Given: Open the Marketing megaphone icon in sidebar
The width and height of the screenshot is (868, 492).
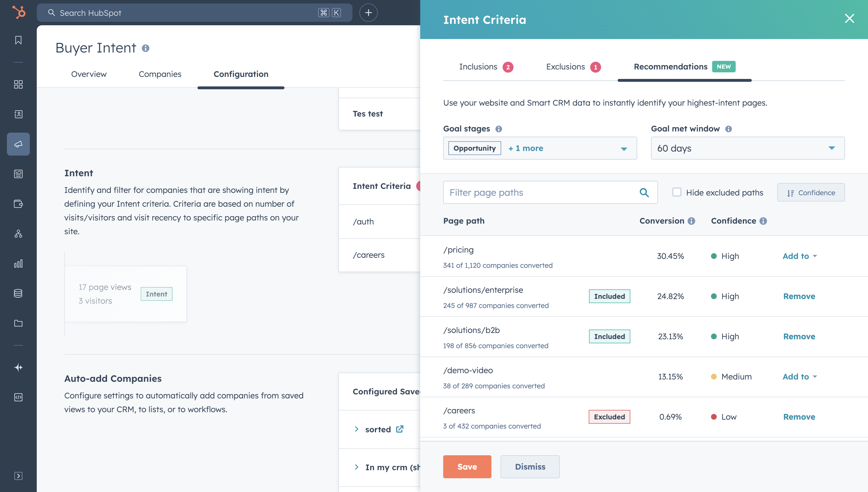Looking at the screenshot, I should click(x=18, y=144).
